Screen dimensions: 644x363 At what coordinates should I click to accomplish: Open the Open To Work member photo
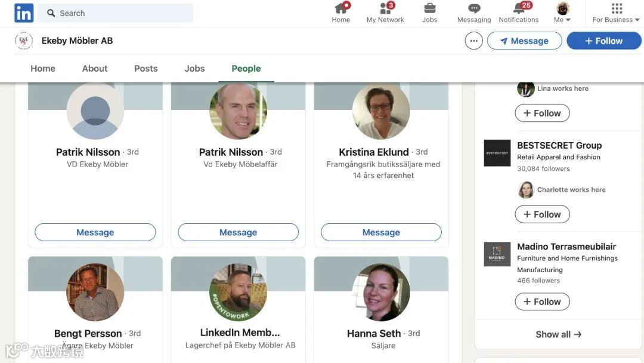click(238, 293)
